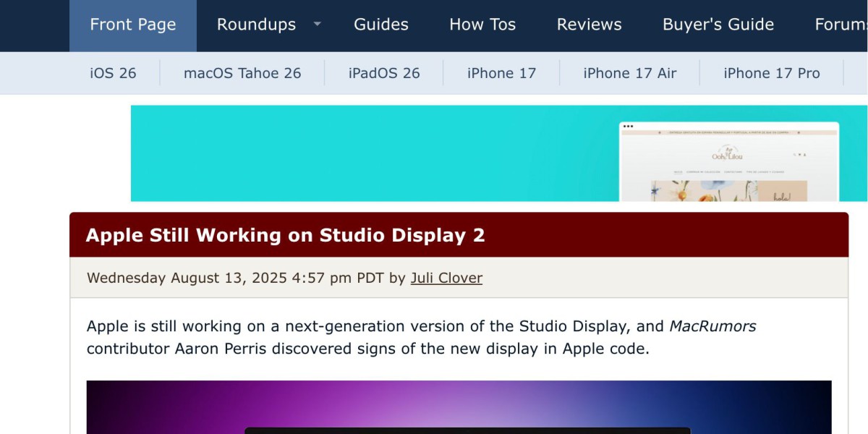868x434 pixels.
Task: Go to the iPadOS 26 topic
Action: coord(384,73)
